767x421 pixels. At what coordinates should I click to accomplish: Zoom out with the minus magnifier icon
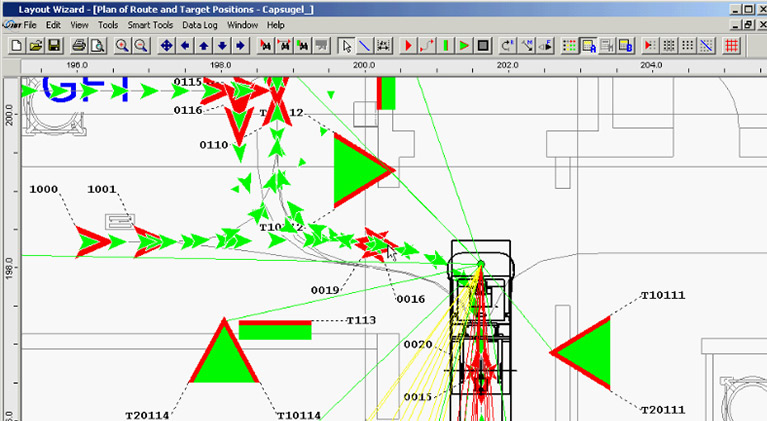click(141, 45)
